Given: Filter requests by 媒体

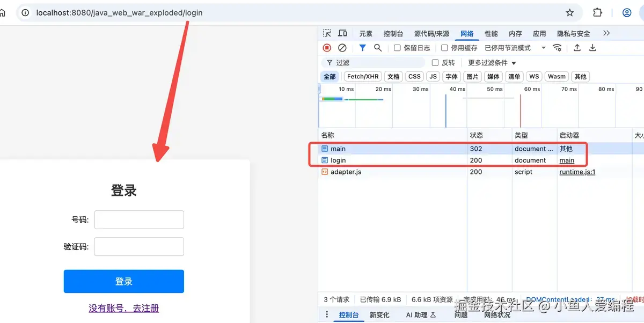Looking at the screenshot, I should [493, 77].
